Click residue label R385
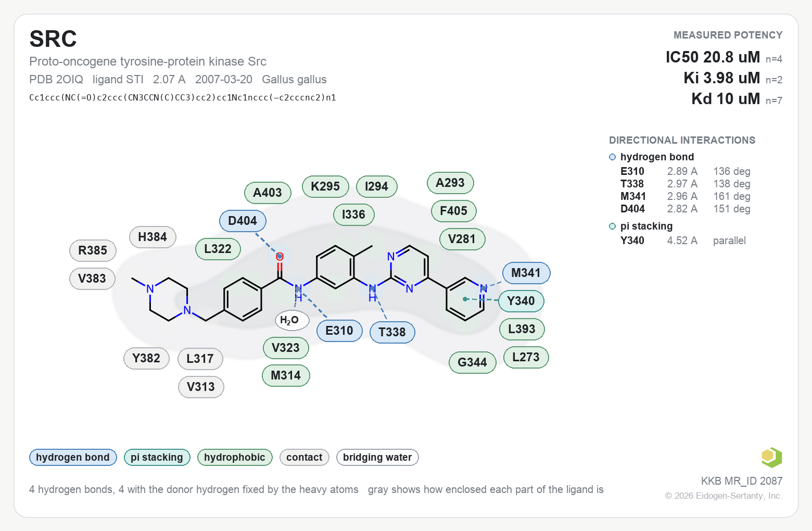 [93, 250]
